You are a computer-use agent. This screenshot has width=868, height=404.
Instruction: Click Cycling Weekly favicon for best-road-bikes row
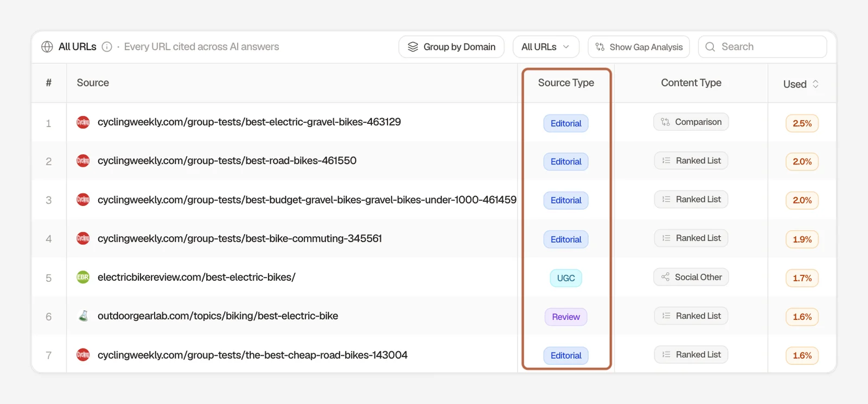point(83,161)
